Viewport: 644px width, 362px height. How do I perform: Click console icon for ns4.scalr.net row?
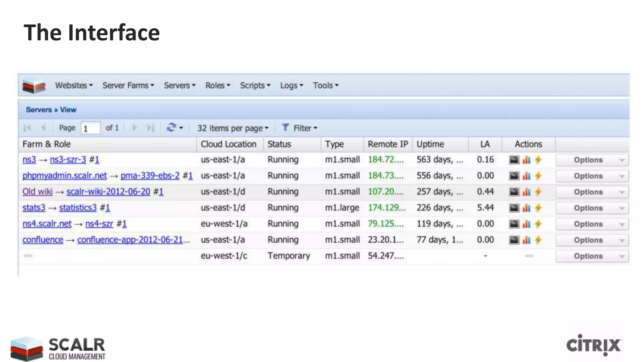click(514, 224)
